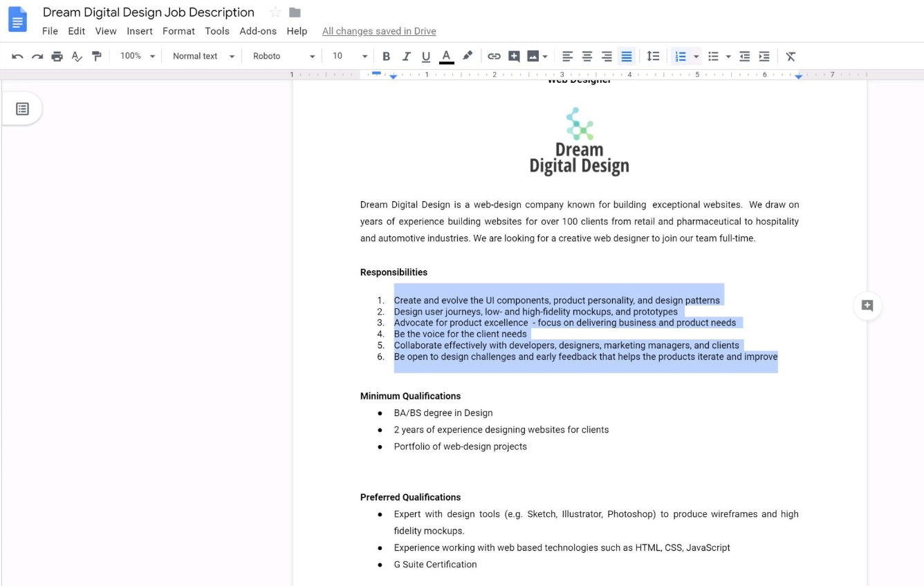Click the list item Be the voice for the client needs
Viewport: 924px width, 586px height.
tap(461, 334)
